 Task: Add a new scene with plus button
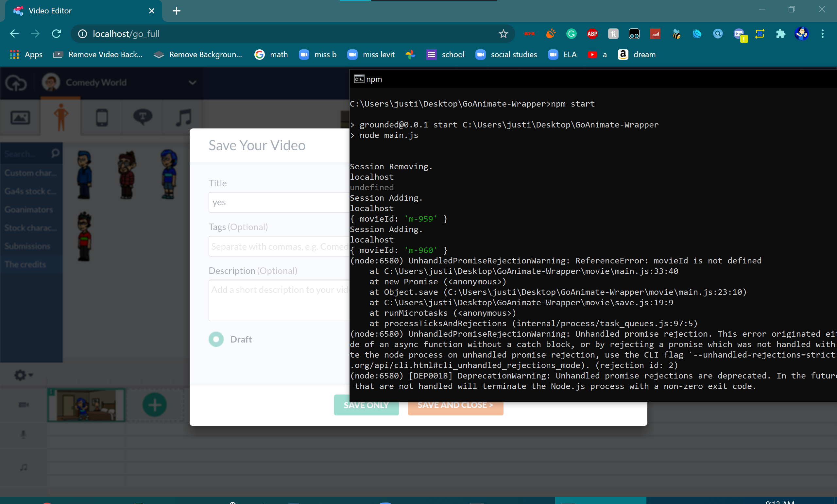coord(155,405)
